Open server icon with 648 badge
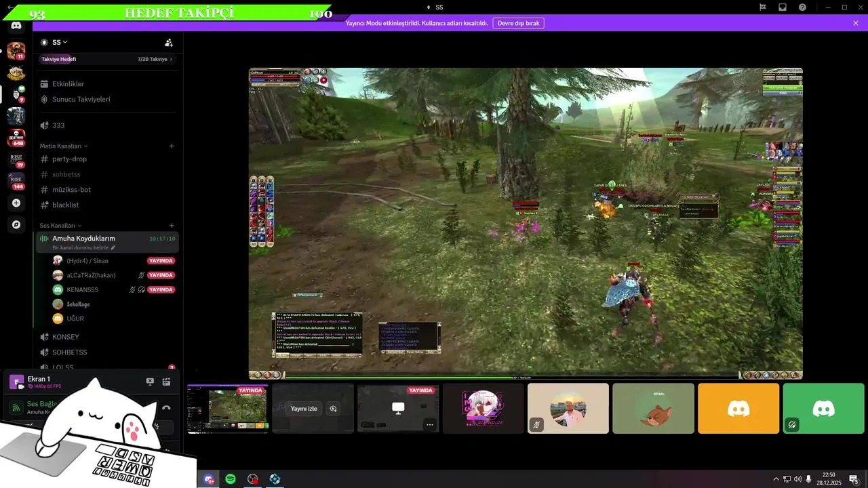This screenshot has width=868, height=488. tap(16, 138)
